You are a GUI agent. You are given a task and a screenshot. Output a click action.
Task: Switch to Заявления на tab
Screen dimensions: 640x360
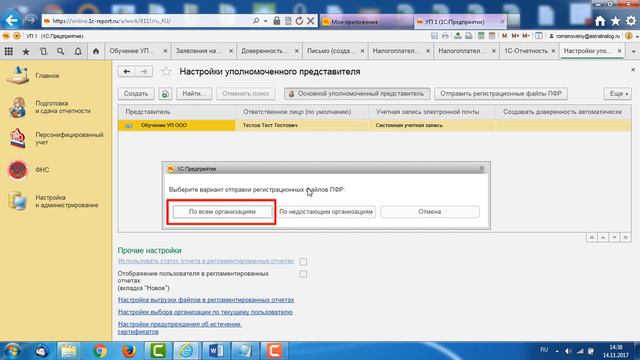click(198, 51)
